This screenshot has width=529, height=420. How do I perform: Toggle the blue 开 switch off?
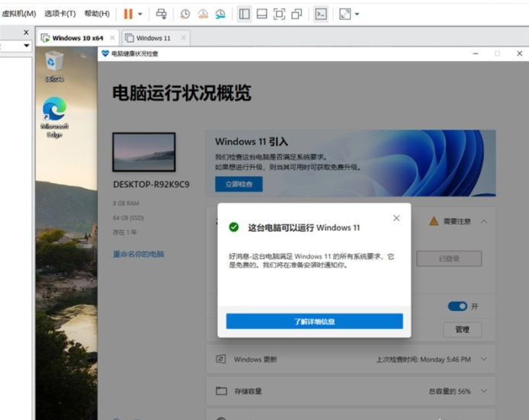[x=457, y=306]
